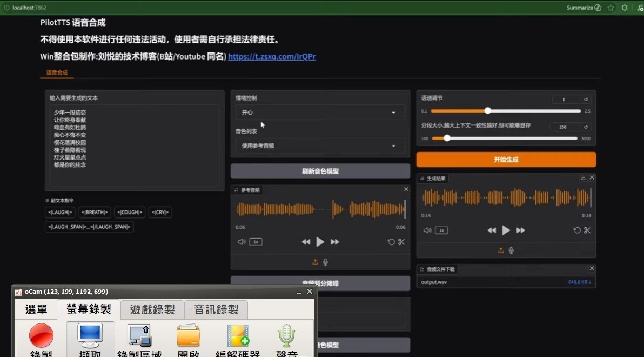Click microphone record icon under reference audio
Image resolution: width=644 pixels, height=357 pixels.
pos(325,262)
